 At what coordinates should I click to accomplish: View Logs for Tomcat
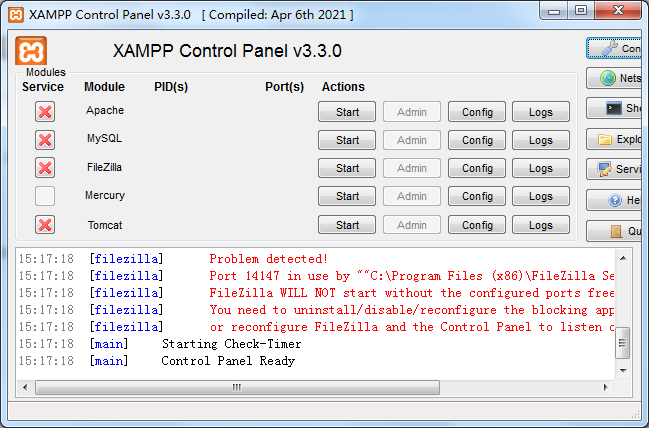coord(541,225)
